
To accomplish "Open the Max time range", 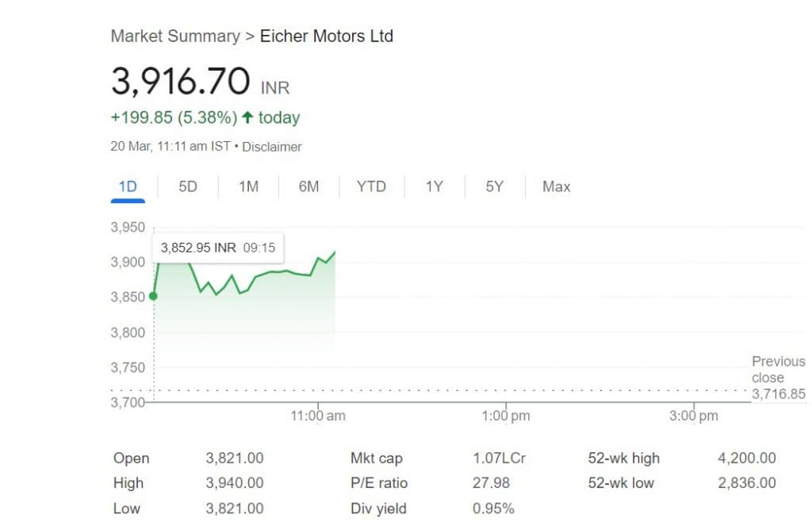I will pos(555,186).
